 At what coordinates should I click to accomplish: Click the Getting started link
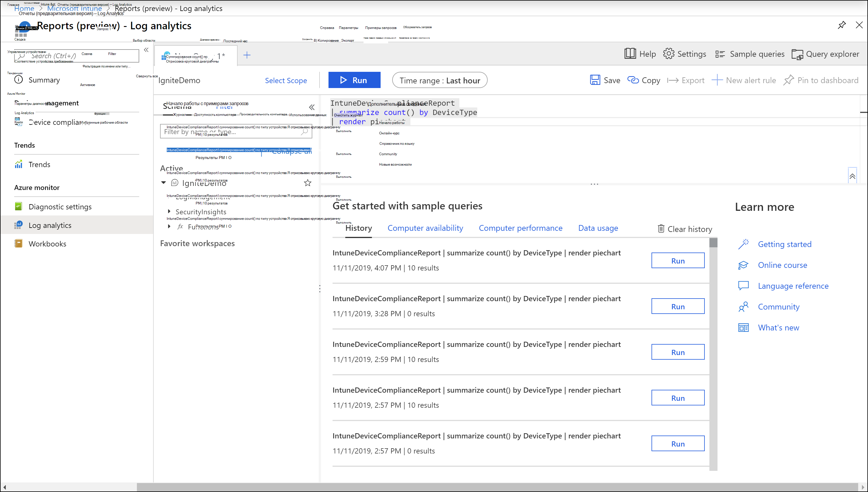pos(785,244)
